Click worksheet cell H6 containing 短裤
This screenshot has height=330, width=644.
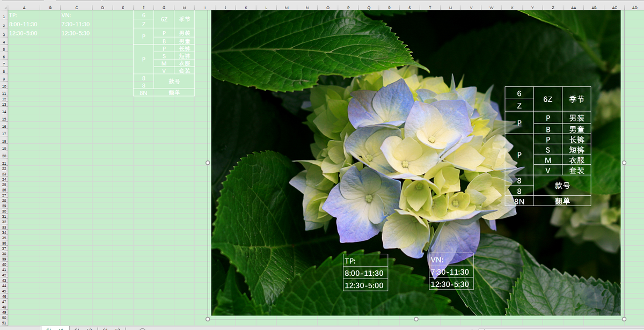click(184, 56)
